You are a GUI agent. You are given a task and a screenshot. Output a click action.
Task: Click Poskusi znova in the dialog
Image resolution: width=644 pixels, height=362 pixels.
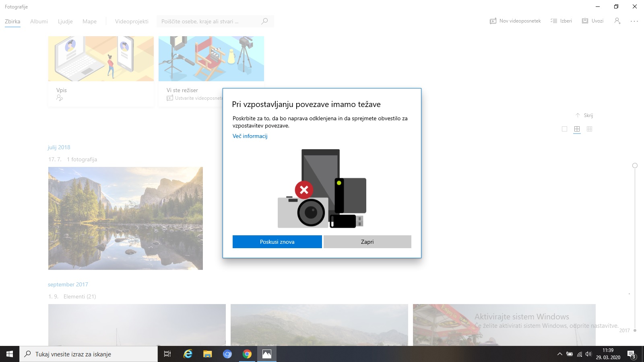coord(277,242)
